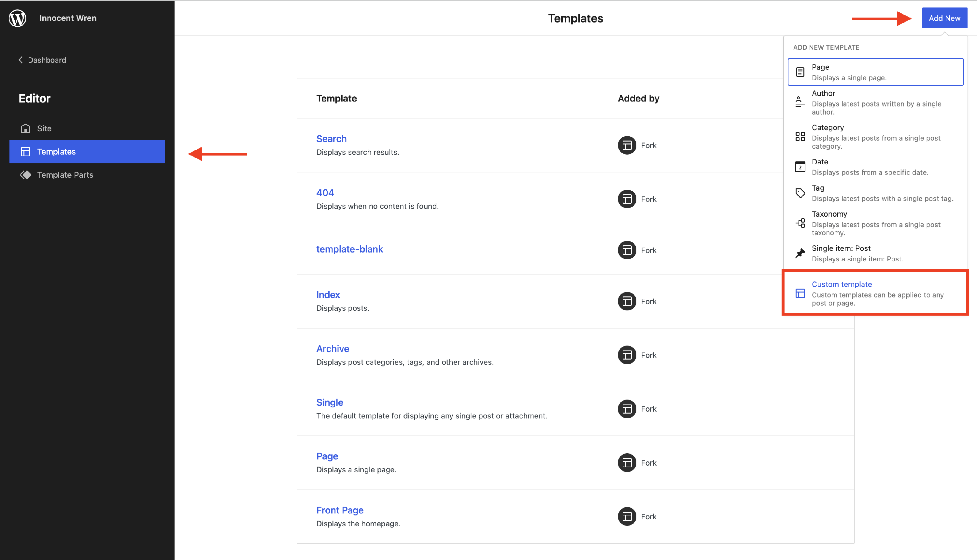The width and height of the screenshot is (977, 560).
Task: Click the Category grid icon in menu
Action: click(800, 137)
